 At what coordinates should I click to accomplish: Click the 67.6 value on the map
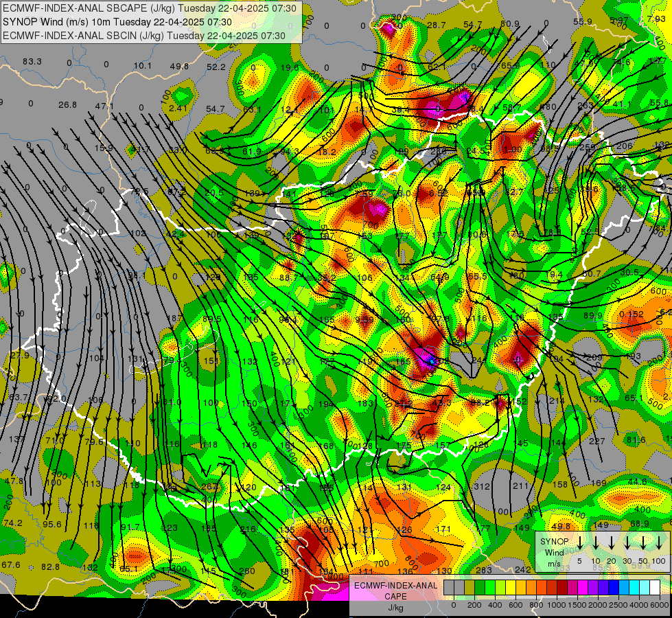(x=11, y=565)
